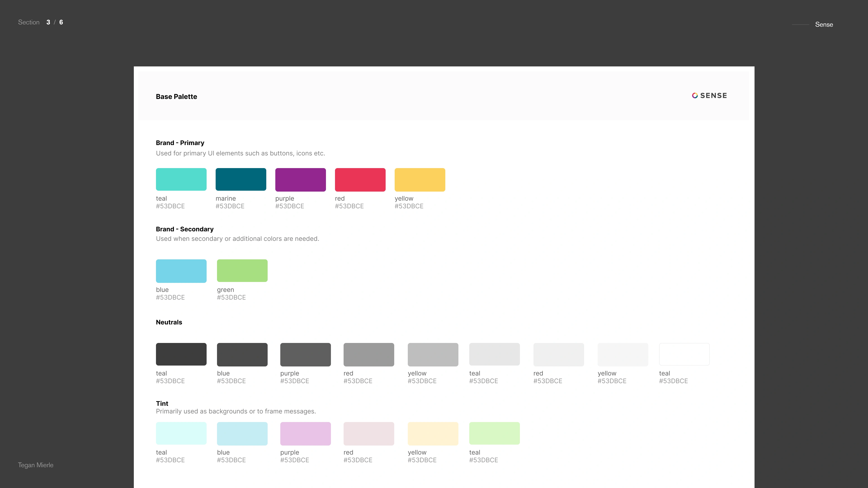This screenshot has width=868, height=488.
Task: Pick the yellow Brand Primary swatch
Action: (420, 180)
